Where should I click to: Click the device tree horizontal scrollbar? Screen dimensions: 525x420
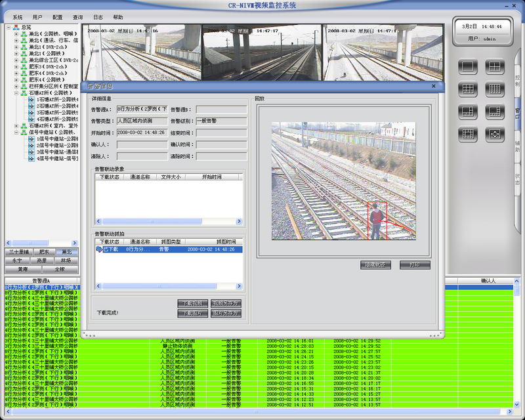coord(41,243)
